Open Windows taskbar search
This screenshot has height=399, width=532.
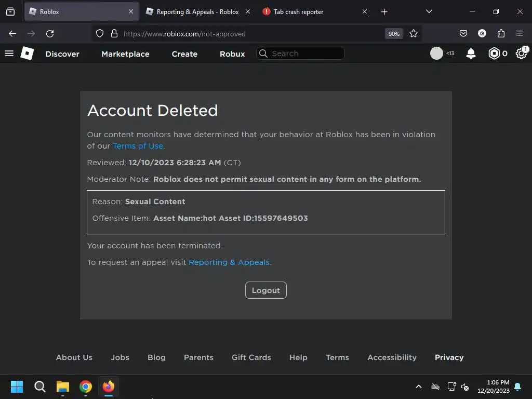pyautogui.click(x=39, y=387)
